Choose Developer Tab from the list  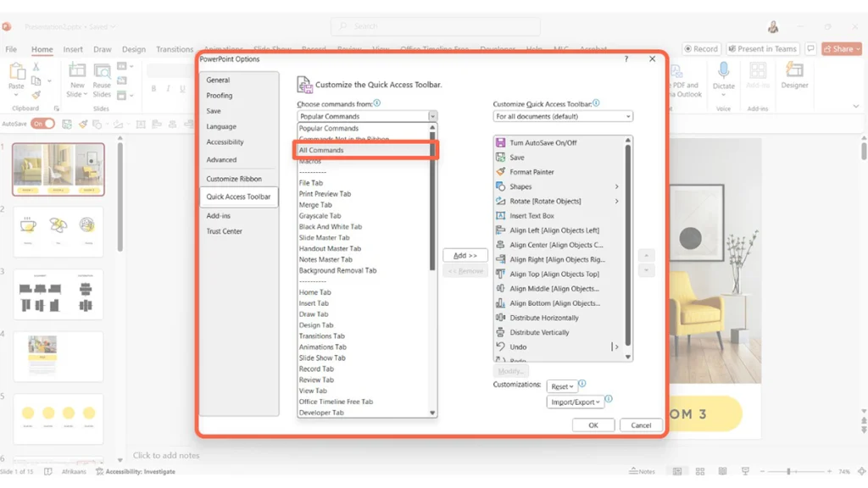tap(364, 413)
